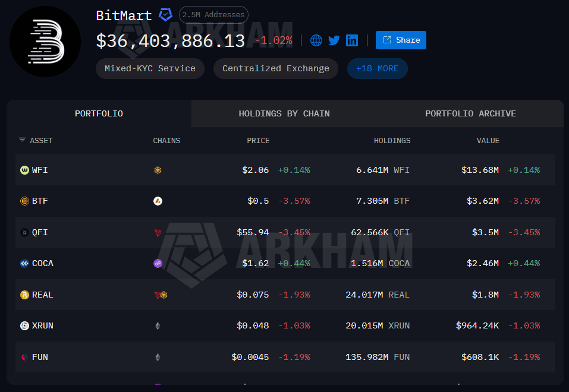Click the QFI token icon

(24, 232)
